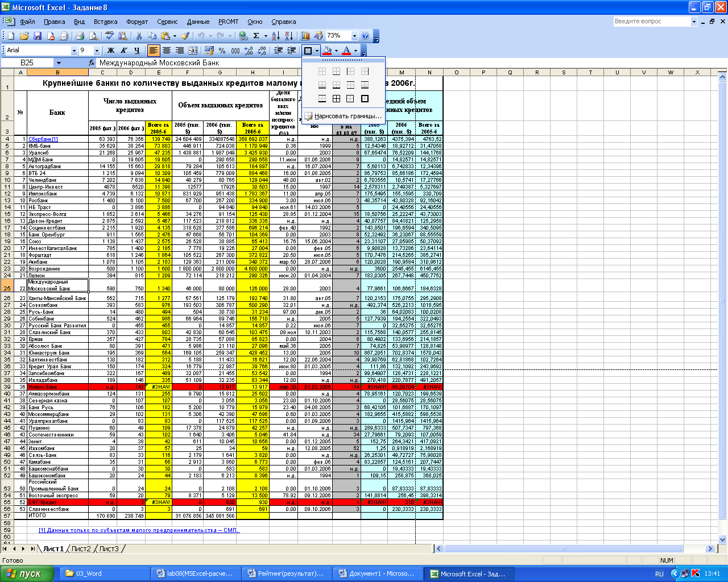Image resolution: width=728 pixels, height=582 pixels.
Task: Choose No Border option in borders palette
Action: pyautogui.click(x=322, y=71)
